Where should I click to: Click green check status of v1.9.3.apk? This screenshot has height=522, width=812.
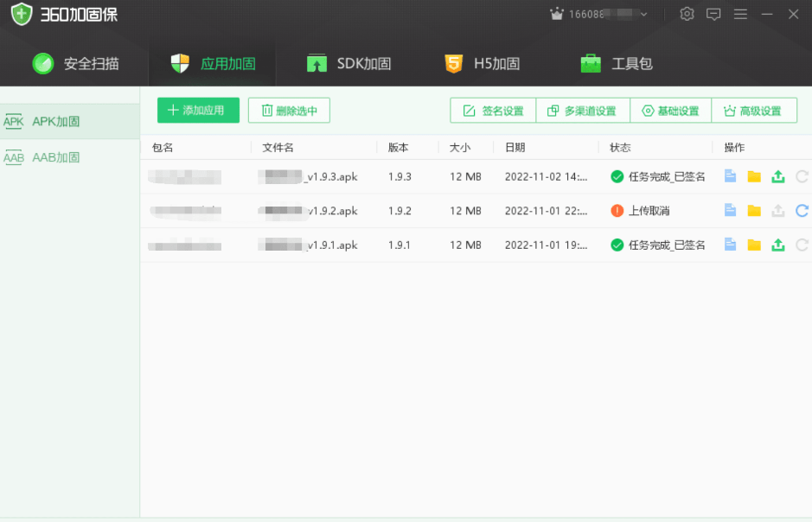[x=617, y=176]
